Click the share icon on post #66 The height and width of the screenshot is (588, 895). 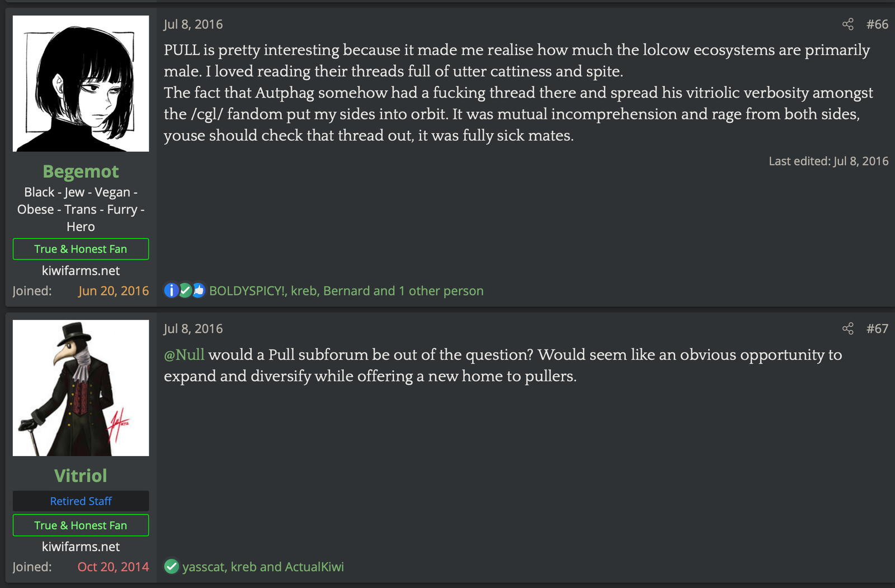(x=847, y=24)
